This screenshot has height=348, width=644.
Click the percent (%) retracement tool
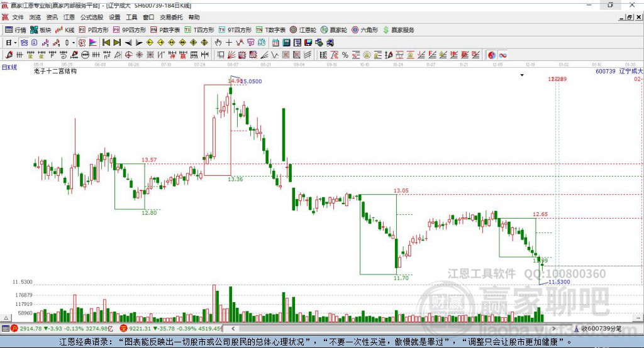point(345,55)
